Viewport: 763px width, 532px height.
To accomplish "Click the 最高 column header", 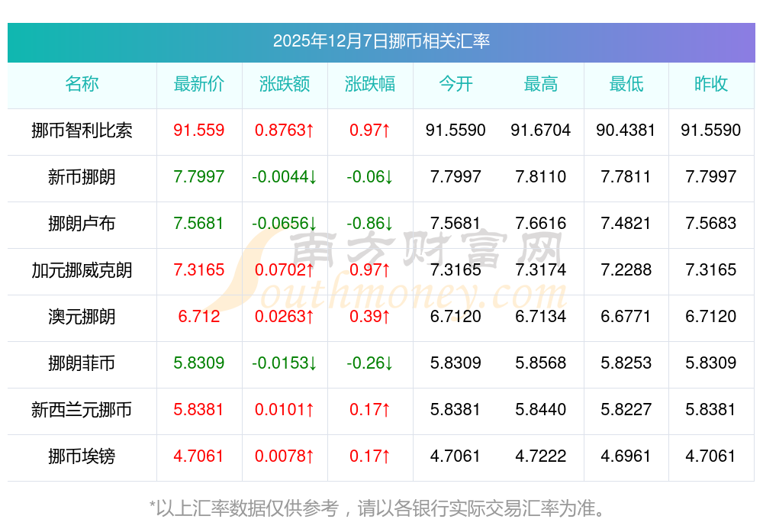I will (x=541, y=84).
